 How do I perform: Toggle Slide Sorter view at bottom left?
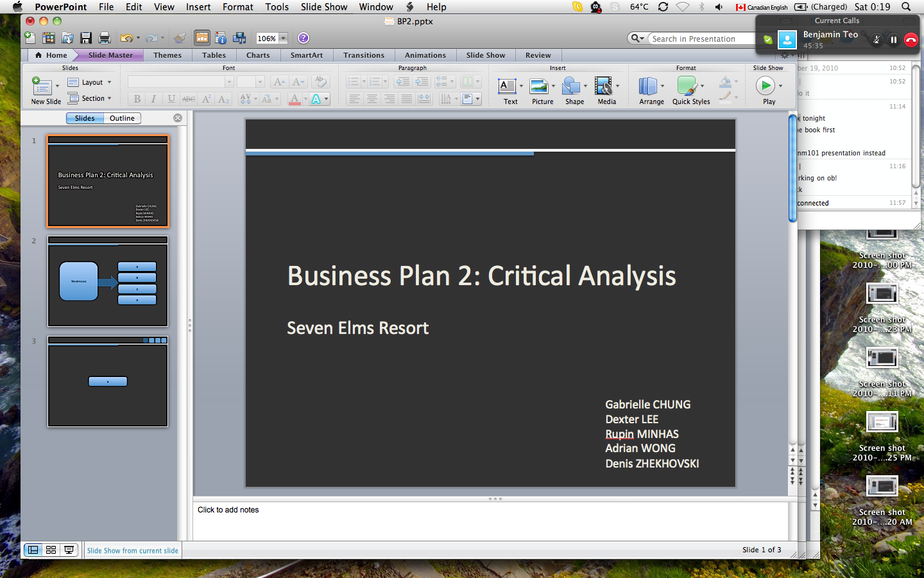[51, 550]
